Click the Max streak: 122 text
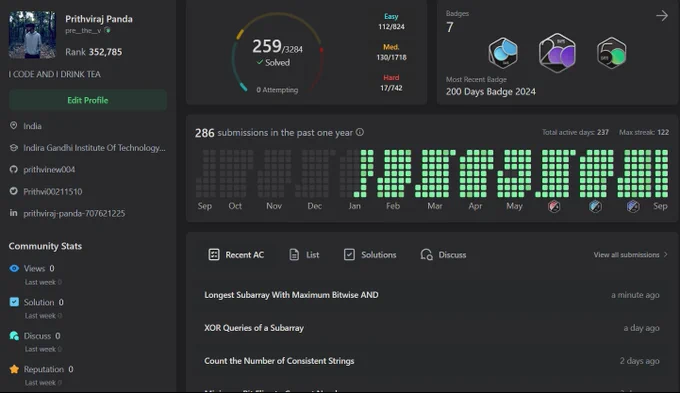 (x=644, y=132)
